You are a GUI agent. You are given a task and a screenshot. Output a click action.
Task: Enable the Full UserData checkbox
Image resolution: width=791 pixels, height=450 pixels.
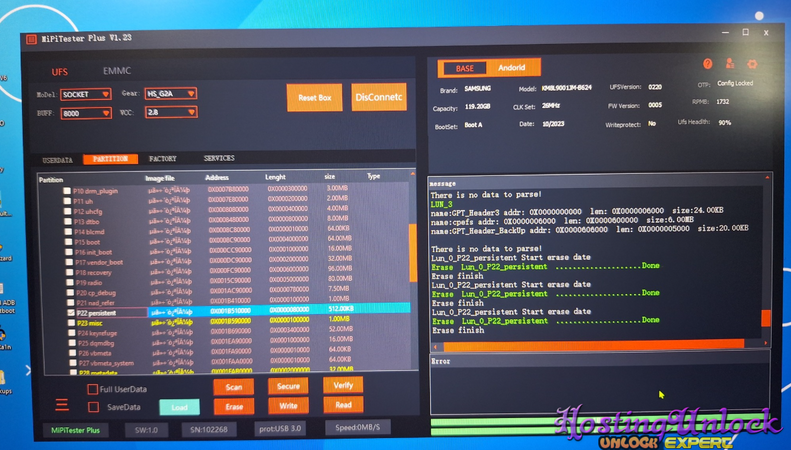click(x=93, y=389)
